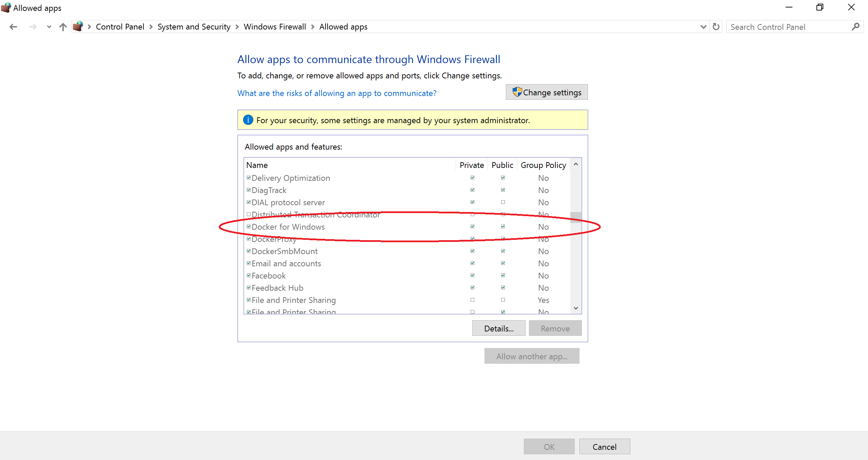Viewport: 868px width, 460px height.
Task: Toggle the Delivery Optimization enabled checkbox
Action: click(249, 177)
